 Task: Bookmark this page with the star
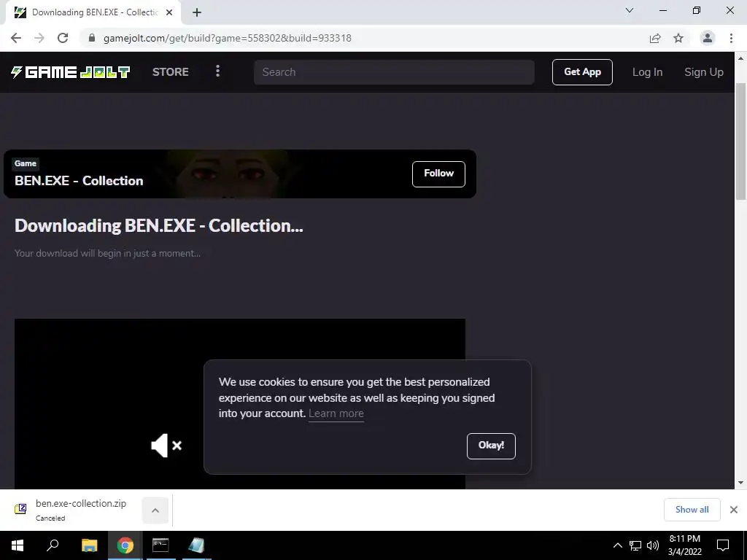tap(678, 38)
